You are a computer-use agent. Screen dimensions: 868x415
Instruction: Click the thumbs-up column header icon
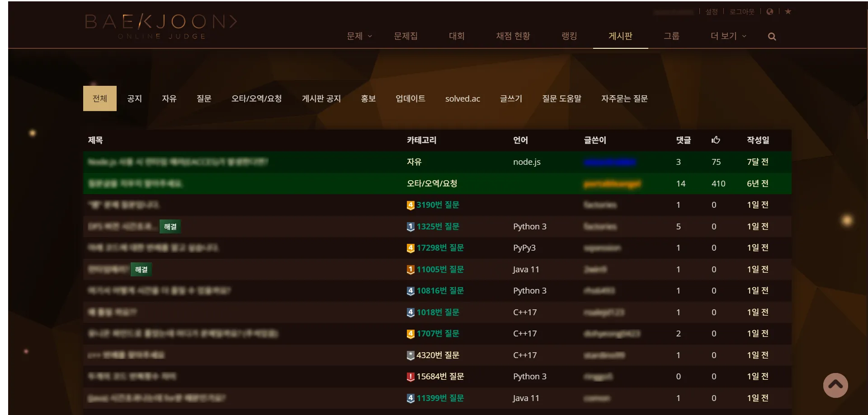tap(715, 140)
